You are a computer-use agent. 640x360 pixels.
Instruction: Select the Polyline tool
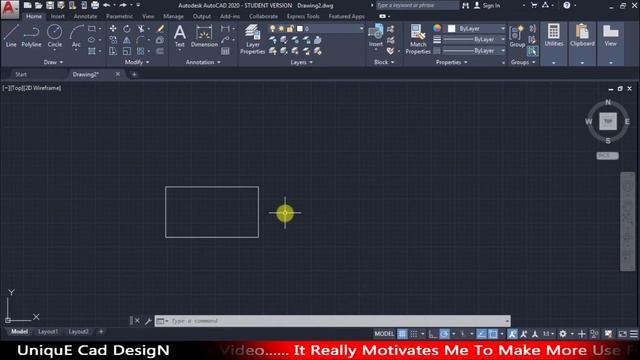click(31, 36)
